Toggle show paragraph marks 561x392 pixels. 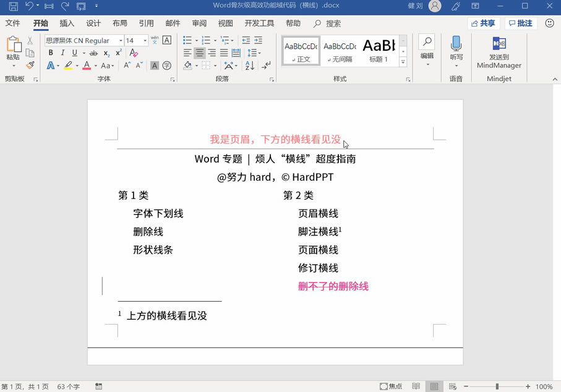pos(266,66)
